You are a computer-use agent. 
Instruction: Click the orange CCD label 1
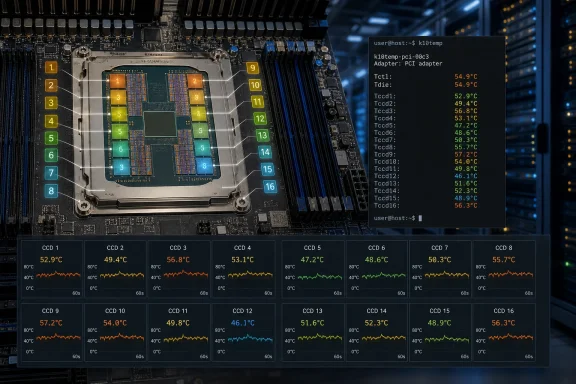(51, 68)
